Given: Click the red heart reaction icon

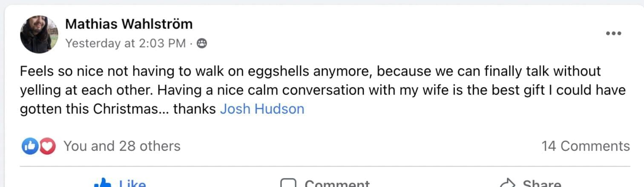Looking at the screenshot, I should coord(47,146).
